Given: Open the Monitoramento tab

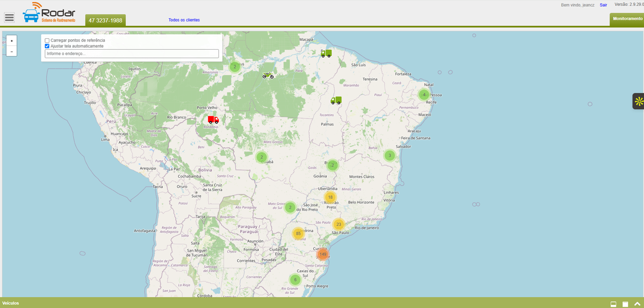Looking at the screenshot, I should (627, 19).
